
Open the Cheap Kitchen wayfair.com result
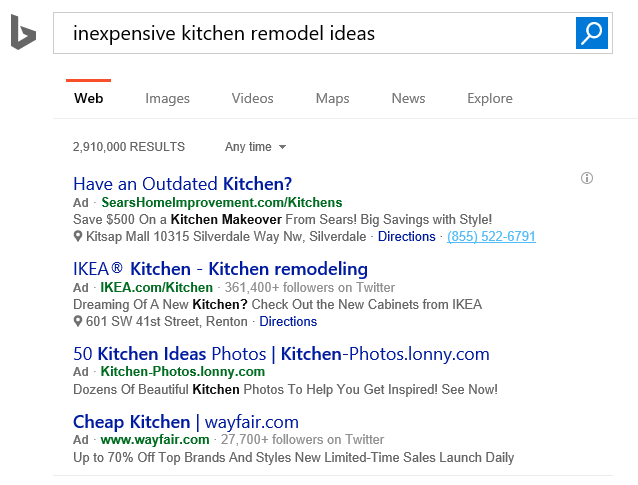[185, 421]
